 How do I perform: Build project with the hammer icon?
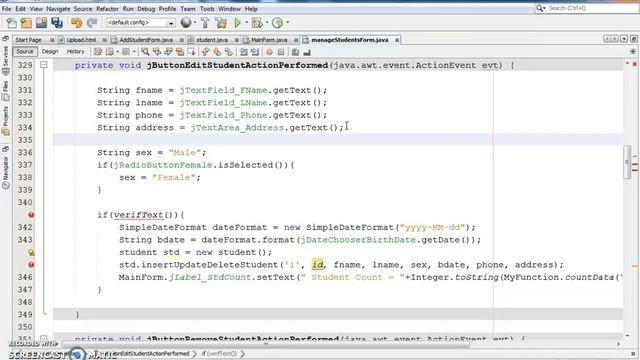click(x=205, y=23)
